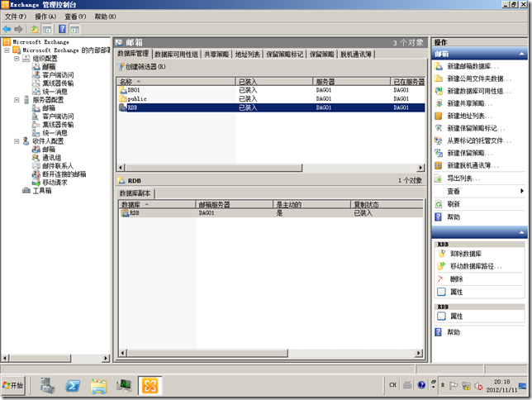Click the tree pane horizontal scrollbar right arrow
The image size is (532, 400).
coord(106,358)
